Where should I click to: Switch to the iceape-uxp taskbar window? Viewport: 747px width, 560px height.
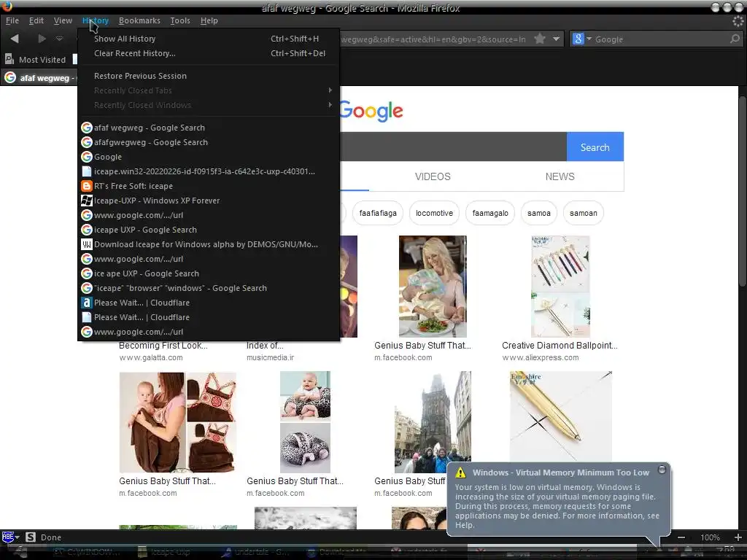tap(164, 552)
